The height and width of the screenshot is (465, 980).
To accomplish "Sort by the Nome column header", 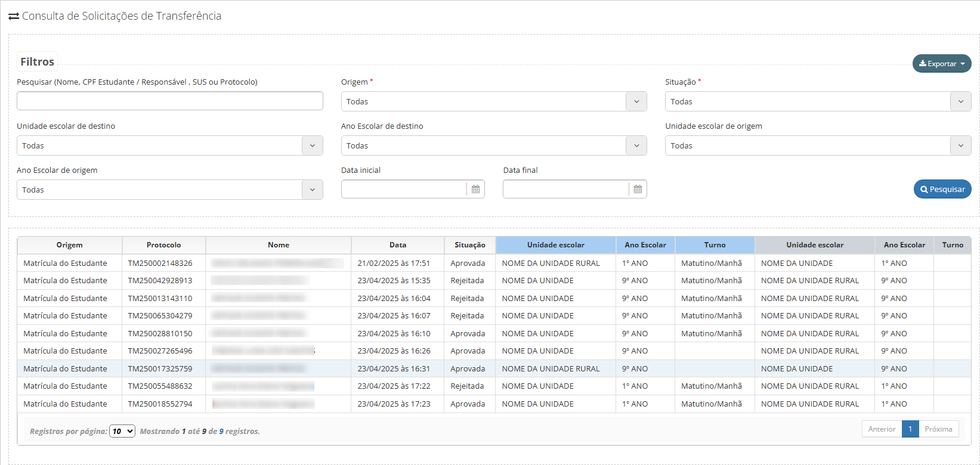I will 279,245.
